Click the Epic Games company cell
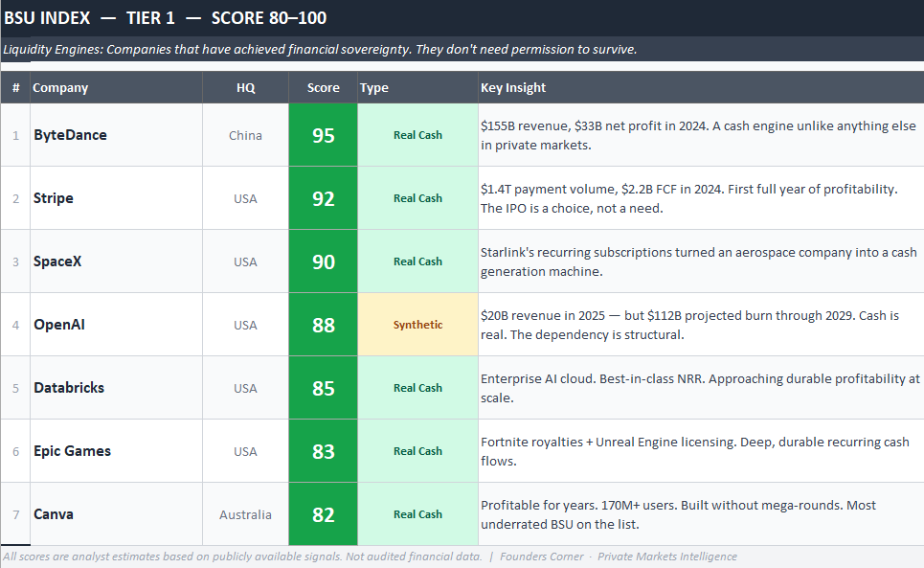Viewport: 924px width, 568px height. tap(116, 451)
